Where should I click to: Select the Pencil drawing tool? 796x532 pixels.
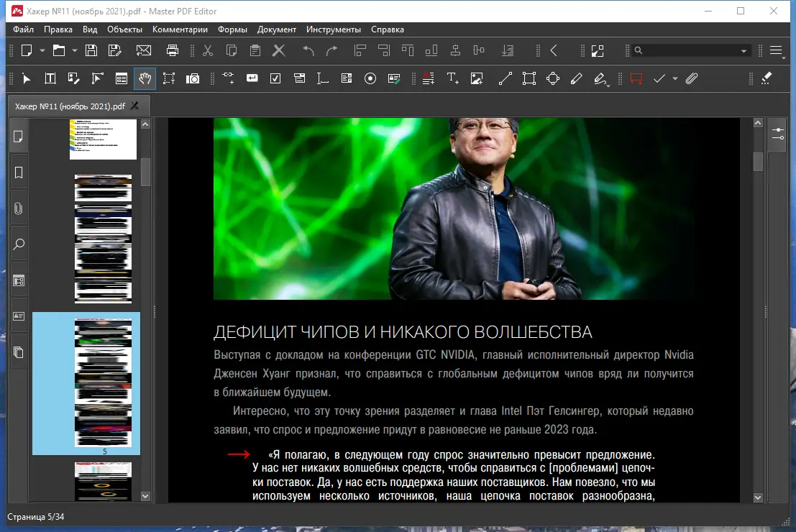(x=576, y=78)
